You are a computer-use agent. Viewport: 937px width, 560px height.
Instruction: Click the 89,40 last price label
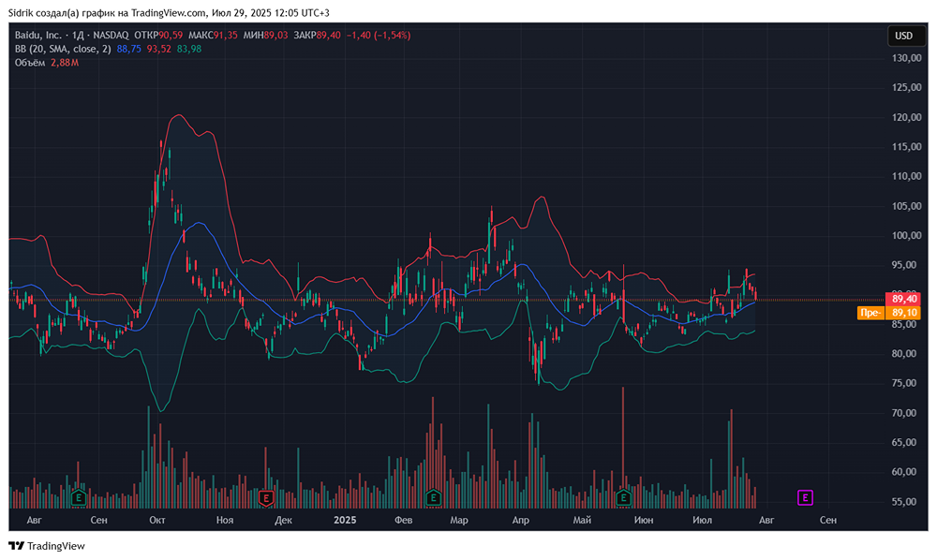(x=905, y=299)
